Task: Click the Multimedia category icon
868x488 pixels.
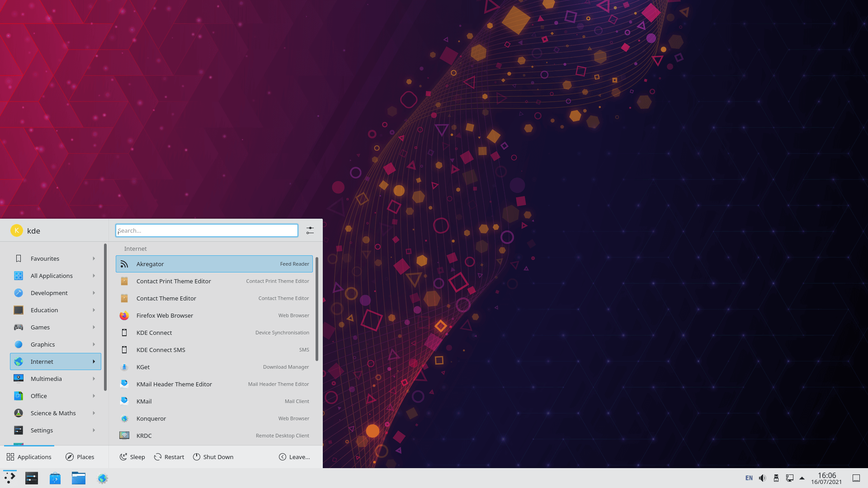Action: click(x=19, y=379)
